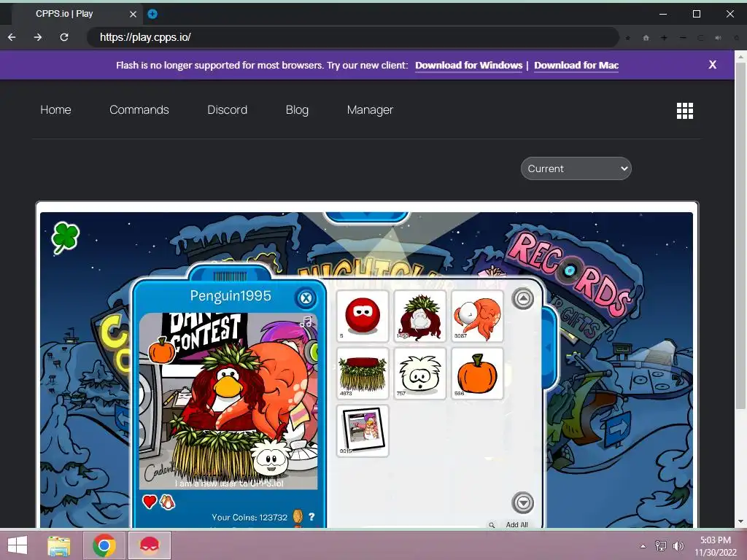The width and height of the screenshot is (747, 560).
Task: Click the coins question mark help icon
Action: (311, 516)
